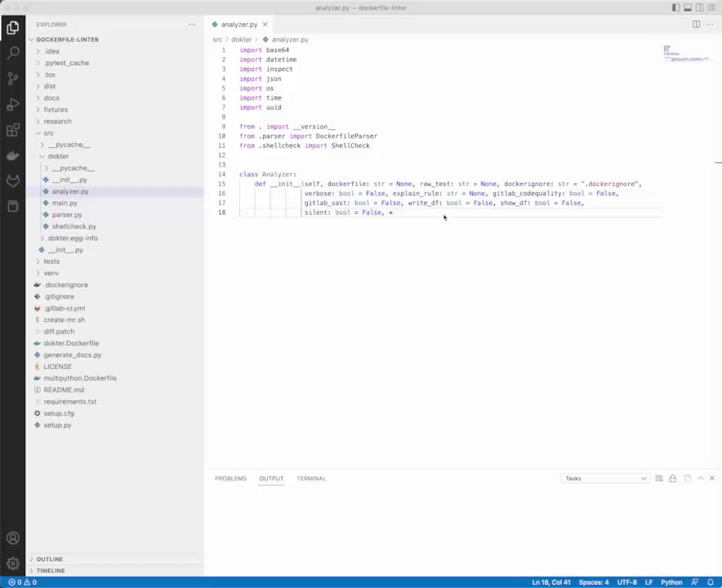Viewport: 722px width, 588px height.
Task: Open the Search view
Action: (x=13, y=53)
